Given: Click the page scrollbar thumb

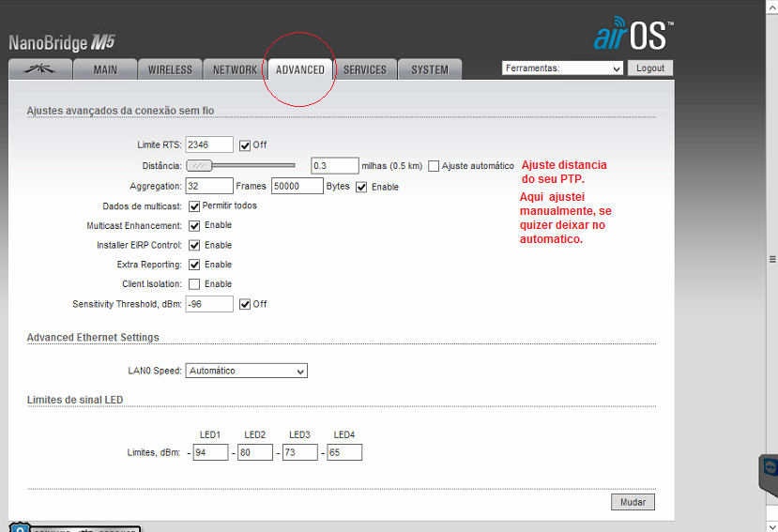Looking at the screenshot, I should coord(772,259).
